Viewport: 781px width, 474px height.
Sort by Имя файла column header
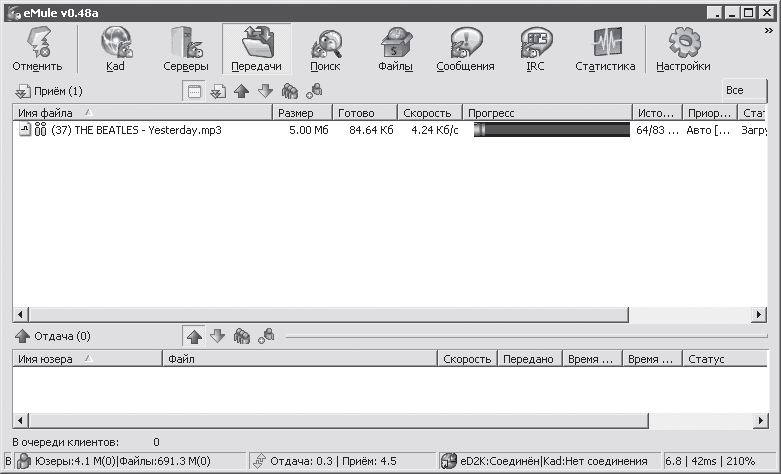pyautogui.click(x=142, y=113)
